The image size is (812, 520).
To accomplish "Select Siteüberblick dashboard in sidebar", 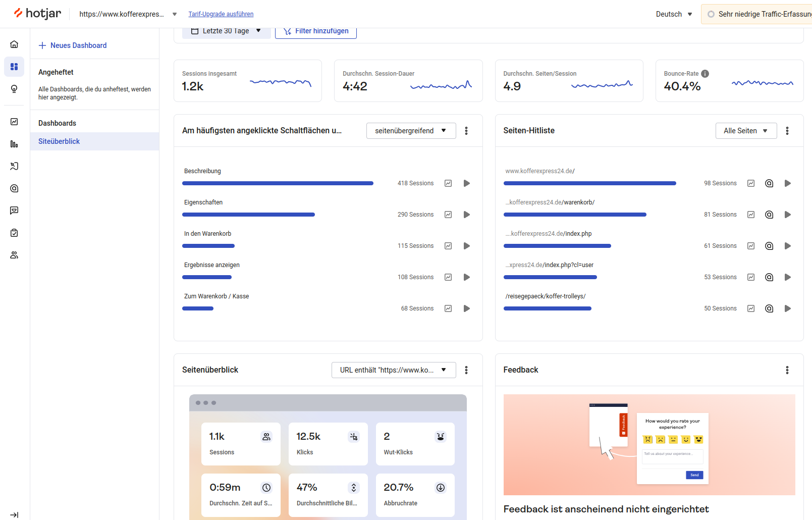I will coord(59,141).
